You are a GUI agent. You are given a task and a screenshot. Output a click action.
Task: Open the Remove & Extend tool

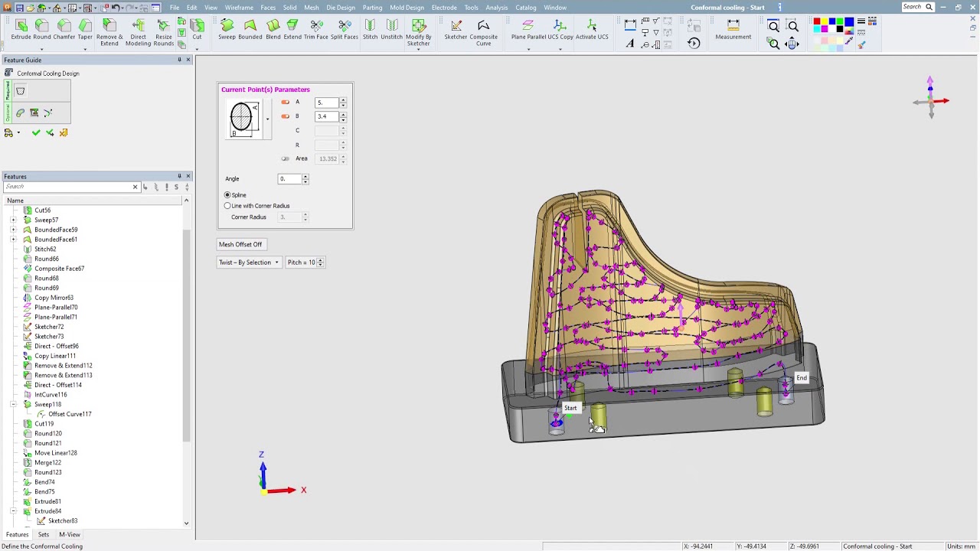point(109,33)
